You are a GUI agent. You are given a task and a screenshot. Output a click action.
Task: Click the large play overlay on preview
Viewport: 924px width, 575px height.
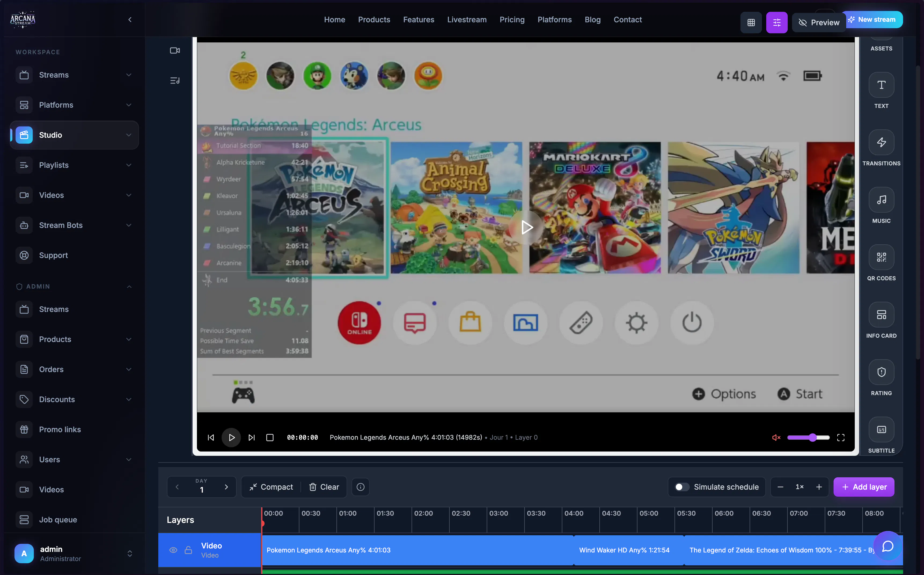526,227
